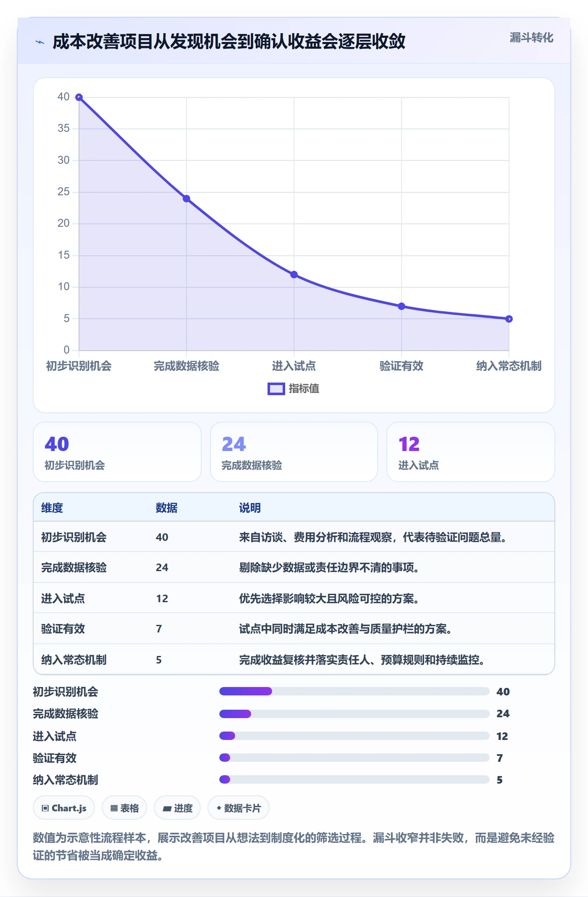The height and width of the screenshot is (897, 588).
Task: Select the chart point above 纳入常态机制
Action: [x=509, y=319]
